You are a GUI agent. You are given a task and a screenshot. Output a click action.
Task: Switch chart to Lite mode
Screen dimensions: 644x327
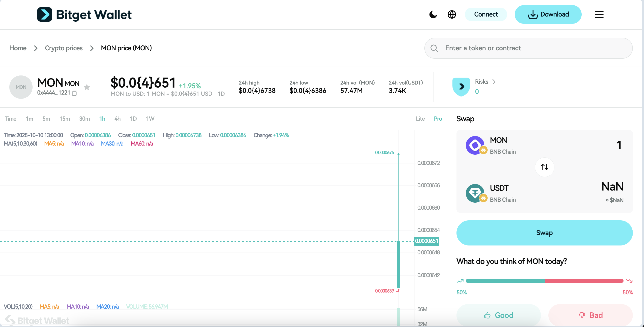click(420, 119)
